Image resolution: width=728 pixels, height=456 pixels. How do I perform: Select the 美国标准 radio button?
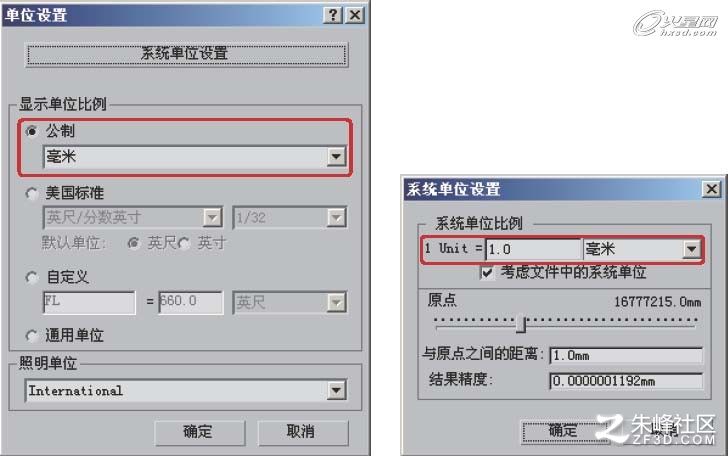coord(32,193)
